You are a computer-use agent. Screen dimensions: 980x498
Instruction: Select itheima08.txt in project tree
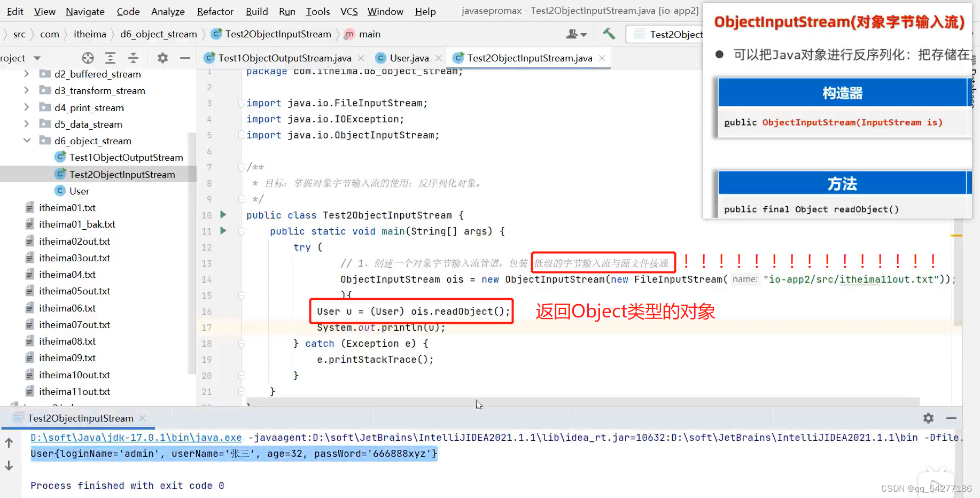tap(67, 341)
